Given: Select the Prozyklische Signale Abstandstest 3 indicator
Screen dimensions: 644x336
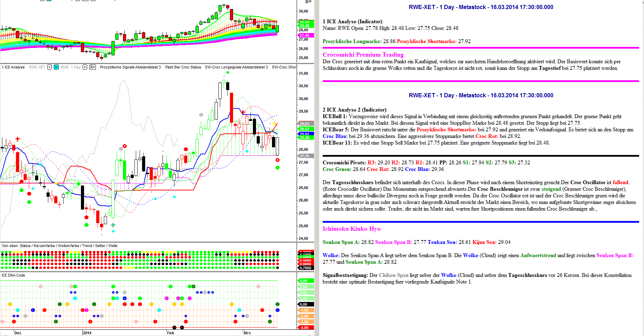Looking at the screenshot, I should click(x=130, y=67).
